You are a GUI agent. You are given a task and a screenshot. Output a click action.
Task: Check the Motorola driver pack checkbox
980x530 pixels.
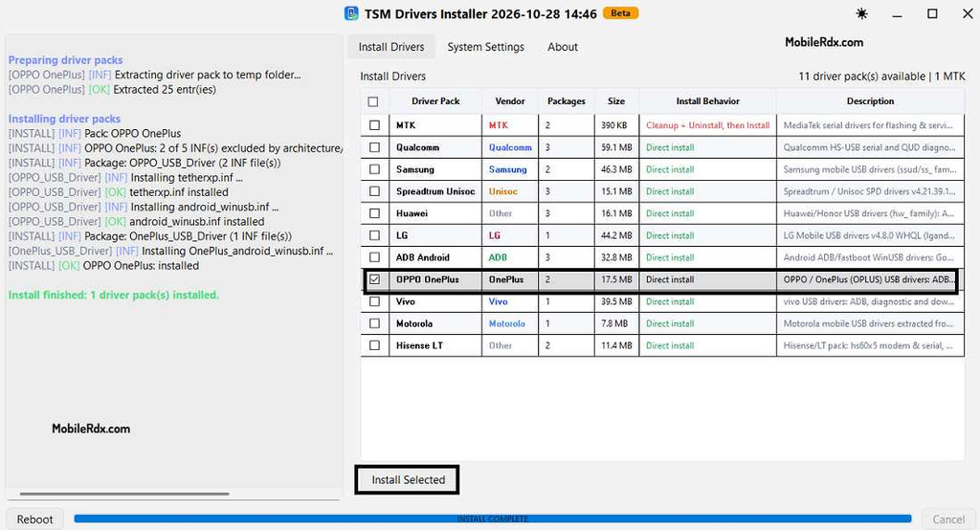[x=374, y=323]
